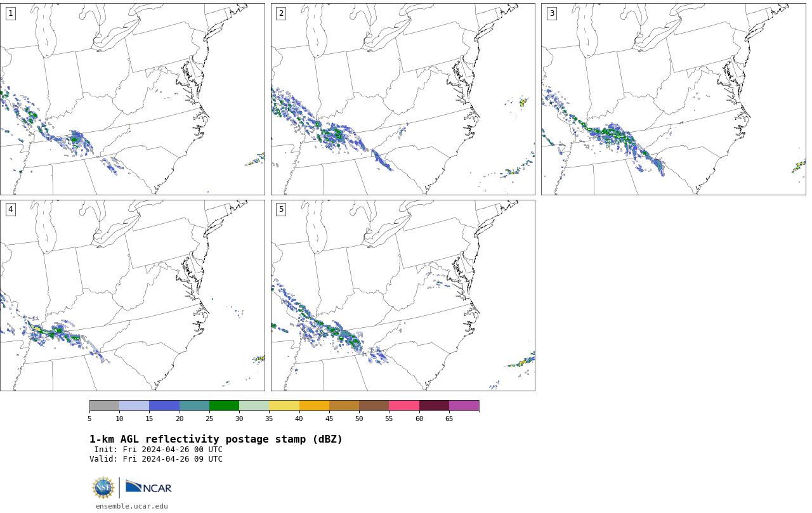This screenshot has width=812, height=513.
Task: Click the number 5 panel label
Action: pos(281,209)
